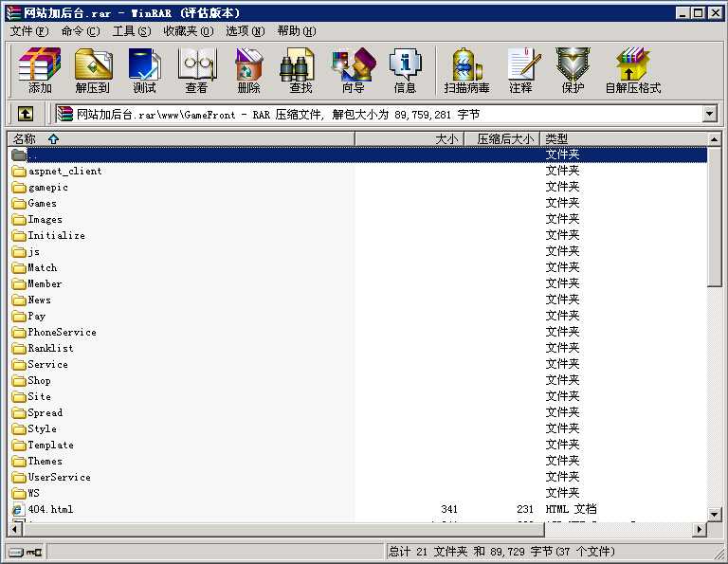Sort by 类型 column header
This screenshot has width=728, height=564.
click(624, 138)
